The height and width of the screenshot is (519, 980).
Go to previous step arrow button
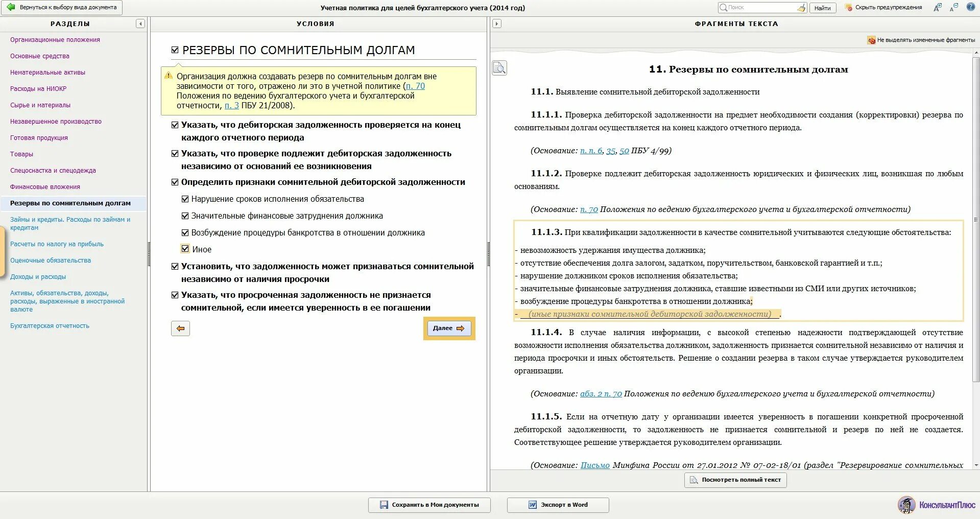(180, 328)
